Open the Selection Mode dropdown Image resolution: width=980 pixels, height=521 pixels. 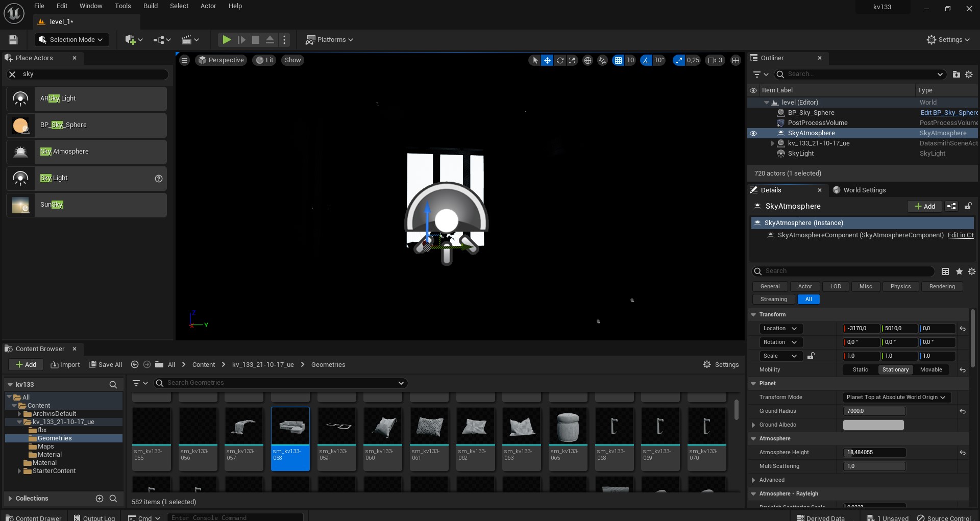(x=71, y=39)
